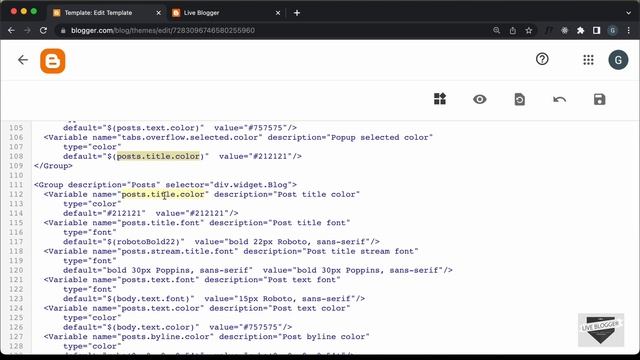Open the Google account avatar G
The height and width of the screenshot is (360, 640).
coord(618,60)
